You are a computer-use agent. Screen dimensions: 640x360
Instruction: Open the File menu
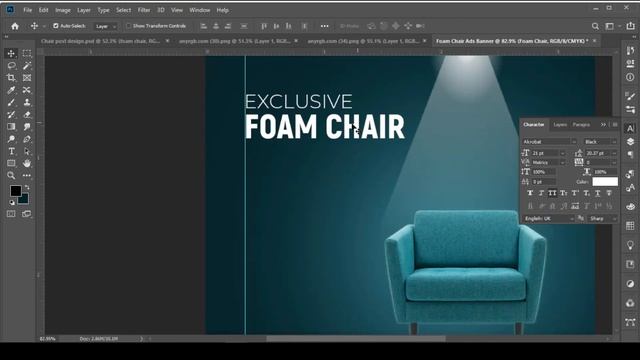(x=27, y=10)
